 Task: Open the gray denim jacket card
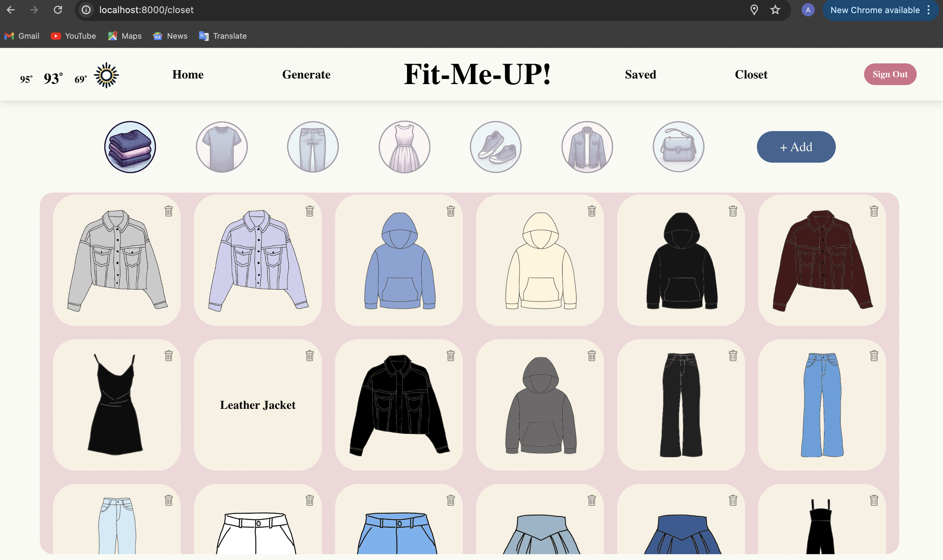117,260
